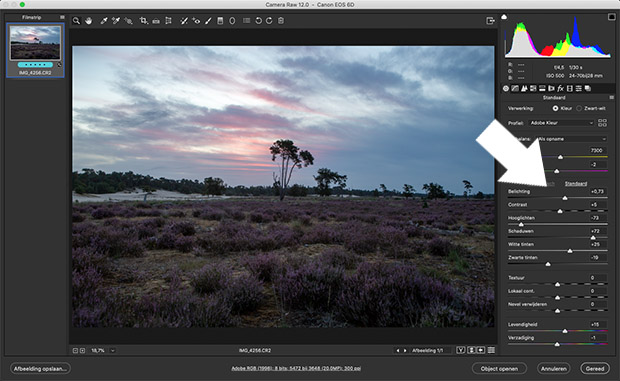Image resolution: width=620 pixels, height=381 pixels.
Task: Adjust the Contrast slider handle
Action: (x=560, y=211)
